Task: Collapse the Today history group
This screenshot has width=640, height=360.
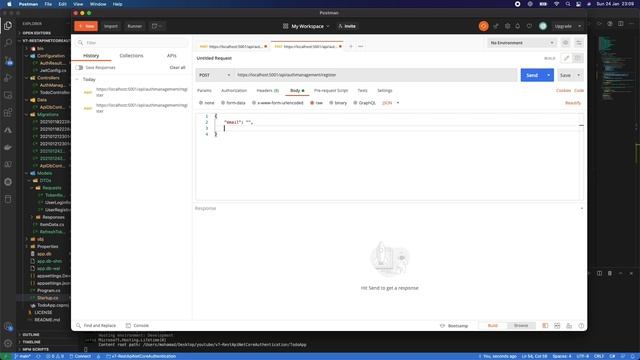Action: tap(77, 79)
